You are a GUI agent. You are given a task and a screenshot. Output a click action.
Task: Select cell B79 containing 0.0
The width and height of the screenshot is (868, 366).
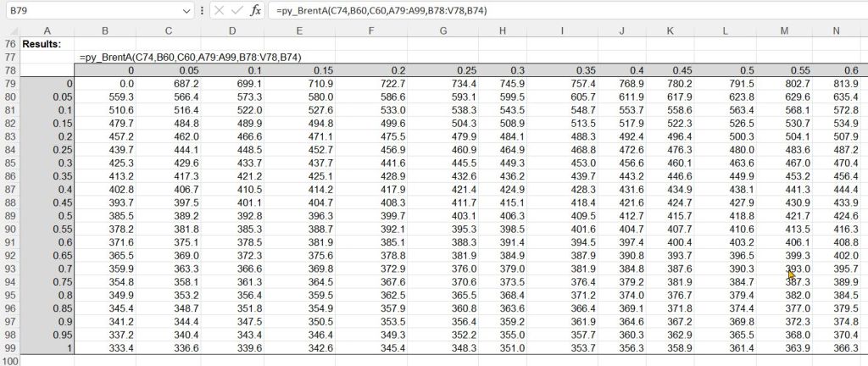(x=105, y=84)
